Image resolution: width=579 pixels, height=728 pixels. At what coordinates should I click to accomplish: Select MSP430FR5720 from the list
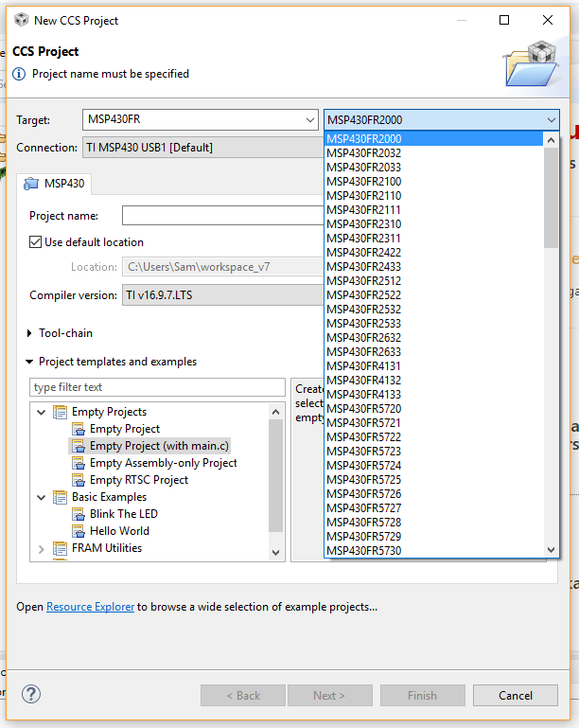[434, 409]
